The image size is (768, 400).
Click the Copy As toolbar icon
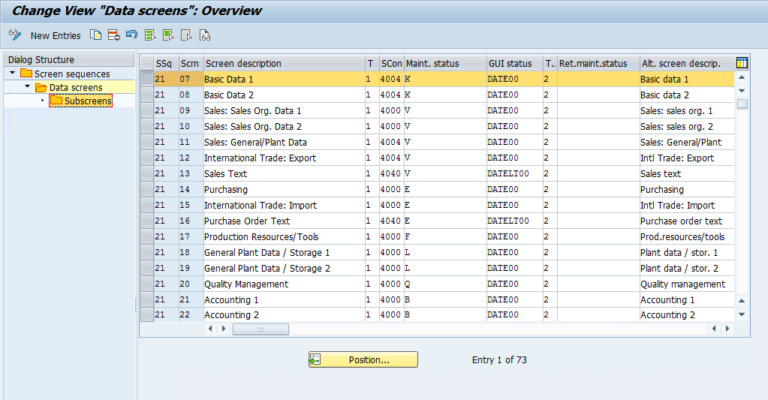[x=96, y=35]
